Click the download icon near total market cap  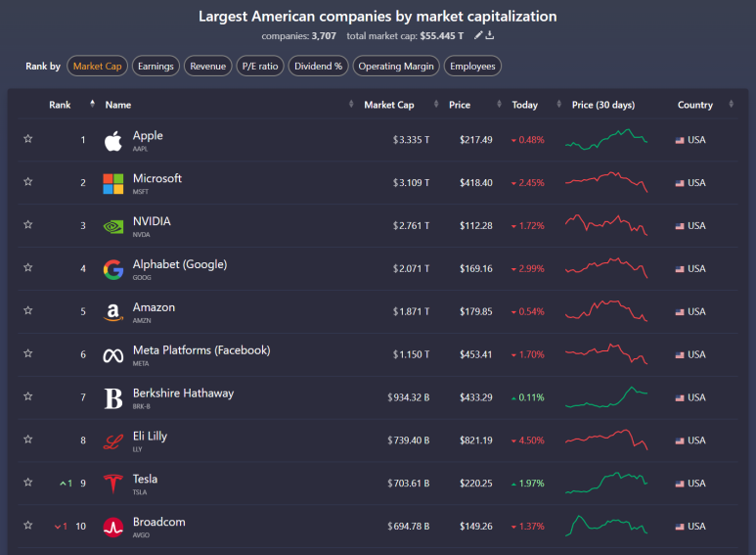click(490, 35)
